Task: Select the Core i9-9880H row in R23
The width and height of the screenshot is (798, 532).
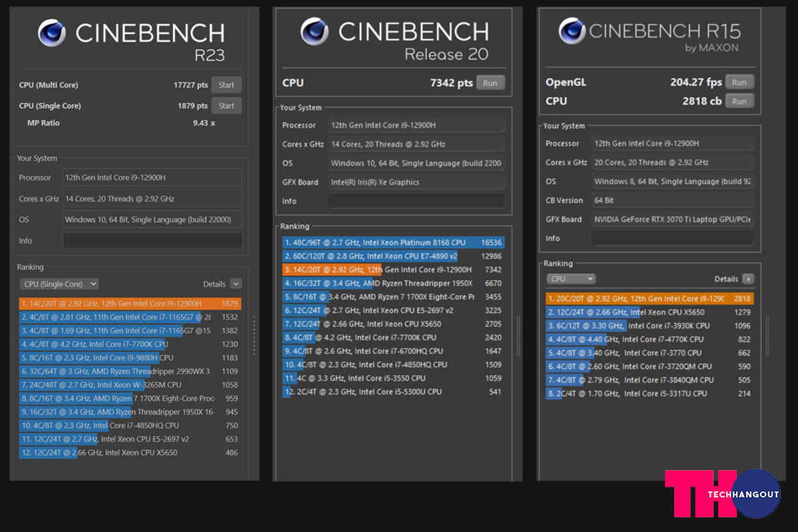Action: point(130,358)
